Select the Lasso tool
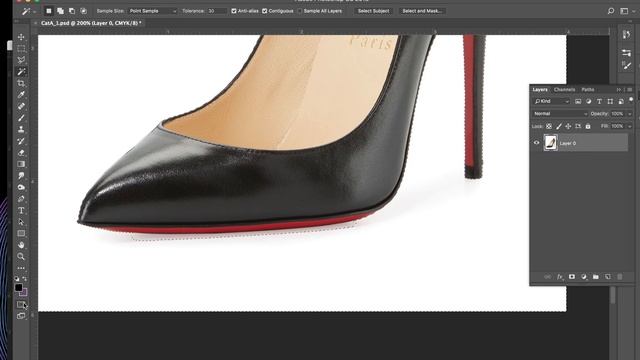Image resolution: width=640 pixels, height=360 pixels. click(21, 60)
